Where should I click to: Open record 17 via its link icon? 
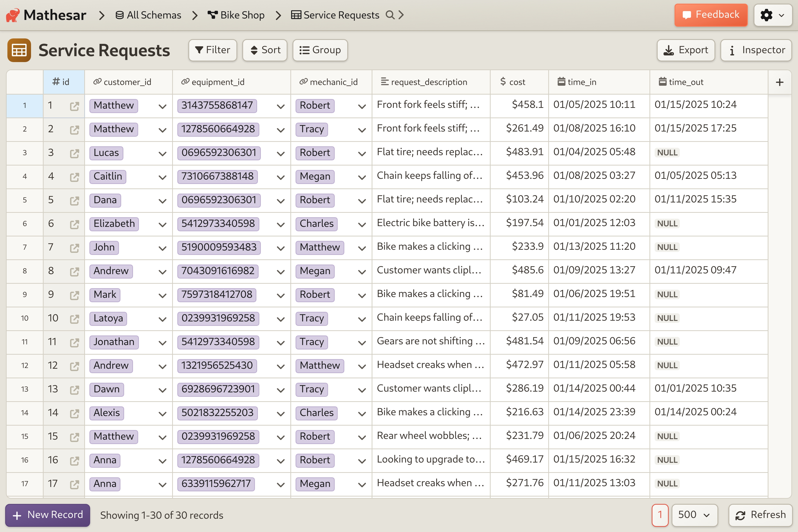coord(74,484)
